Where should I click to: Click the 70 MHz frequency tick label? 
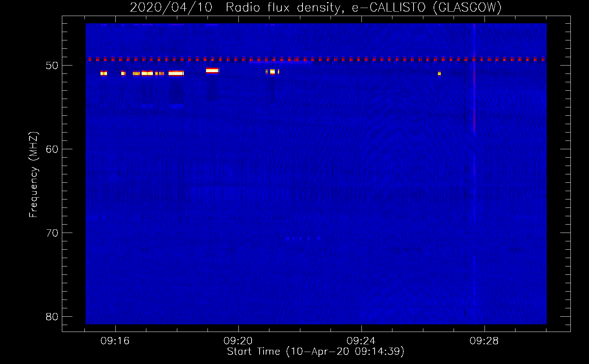tap(52, 233)
